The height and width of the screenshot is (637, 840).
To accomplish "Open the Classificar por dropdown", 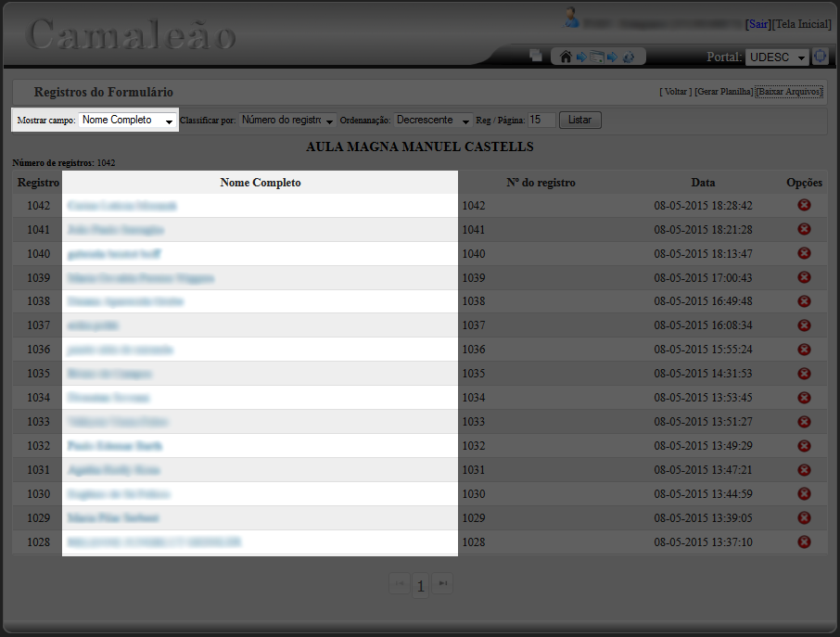I will (287, 120).
